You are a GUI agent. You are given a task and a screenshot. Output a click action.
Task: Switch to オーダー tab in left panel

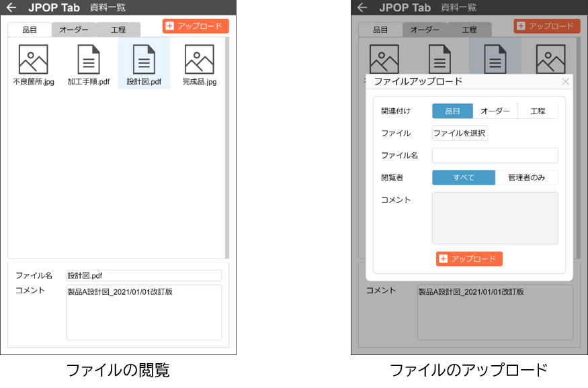click(x=74, y=30)
